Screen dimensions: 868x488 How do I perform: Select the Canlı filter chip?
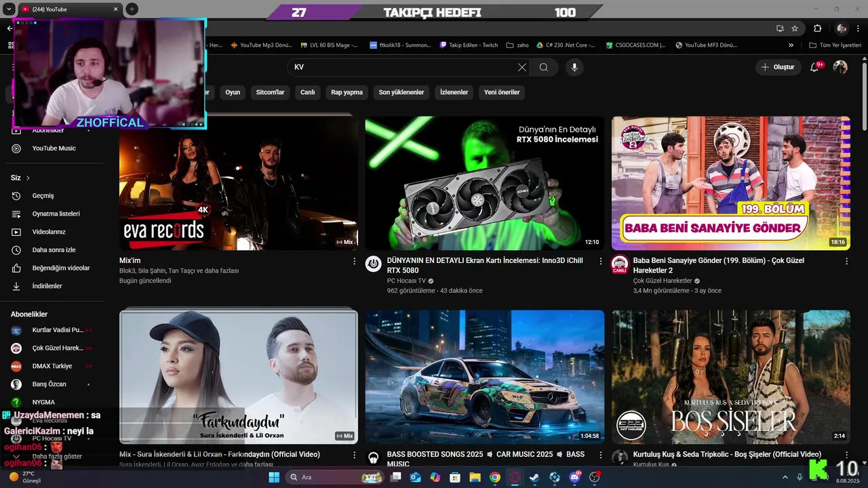pos(308,92)
